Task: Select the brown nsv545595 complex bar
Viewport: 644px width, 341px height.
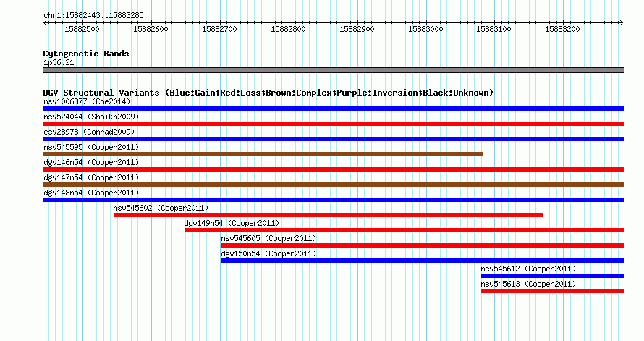Action: (x=263, y=154)
